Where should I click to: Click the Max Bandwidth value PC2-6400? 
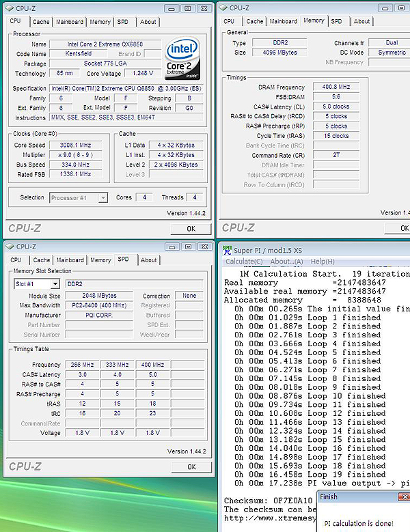[99, 305]
